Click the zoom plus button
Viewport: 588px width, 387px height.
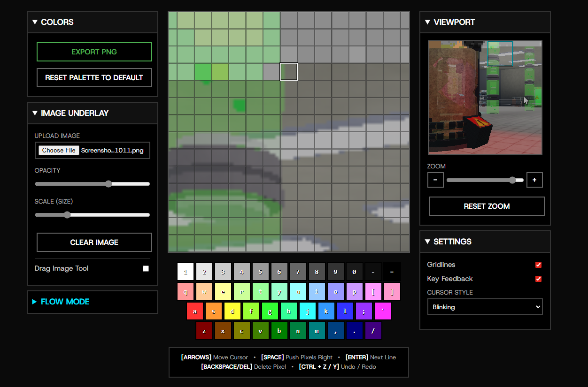click(534, 180)
